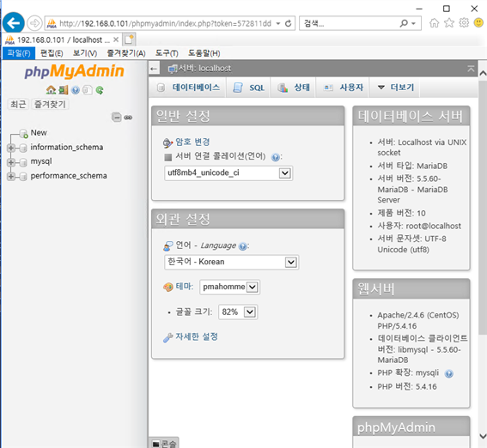487x448 pixels.
Task: Open phpMyAdmin documentation question-mark icon in left panel
Action: 76,90
